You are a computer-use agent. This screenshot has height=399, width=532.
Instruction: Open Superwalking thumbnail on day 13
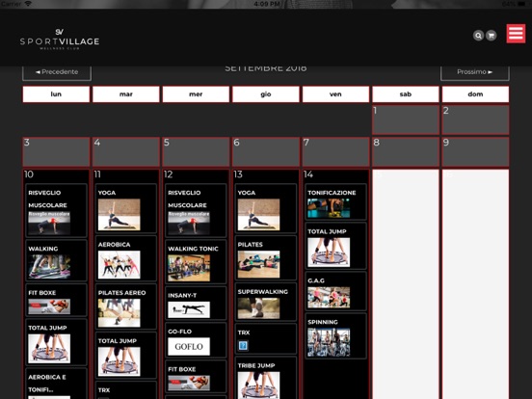tap(259, 308)
